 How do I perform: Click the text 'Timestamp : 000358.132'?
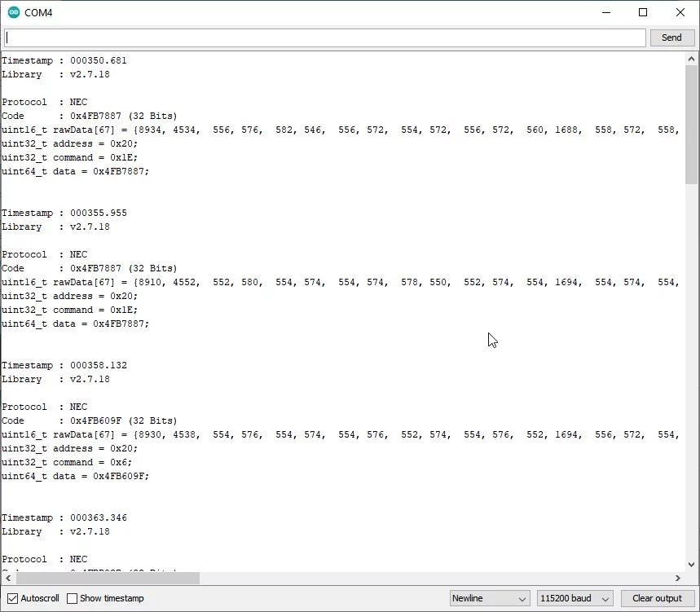64,365
